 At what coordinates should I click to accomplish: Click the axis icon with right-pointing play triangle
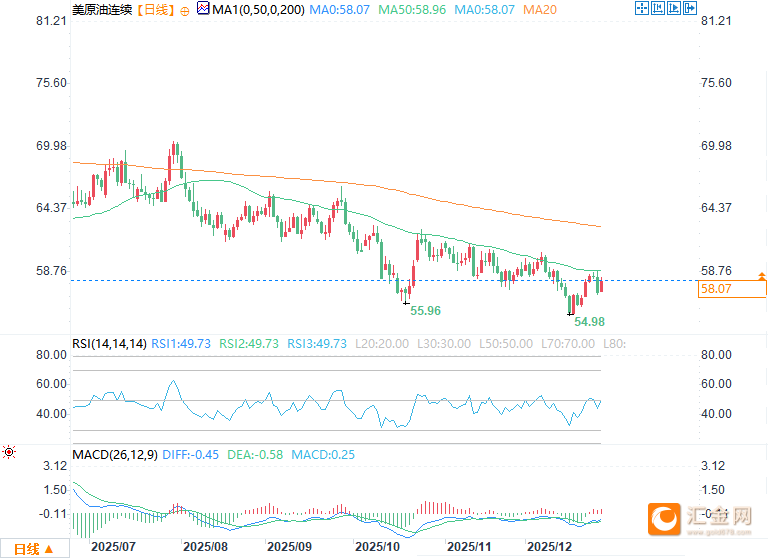click(x=674, y=8)
